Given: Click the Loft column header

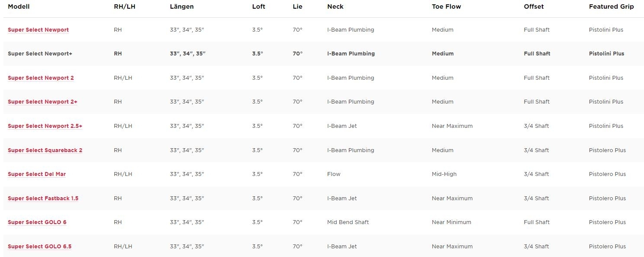Looking at the screenshot, I should 259,7.
